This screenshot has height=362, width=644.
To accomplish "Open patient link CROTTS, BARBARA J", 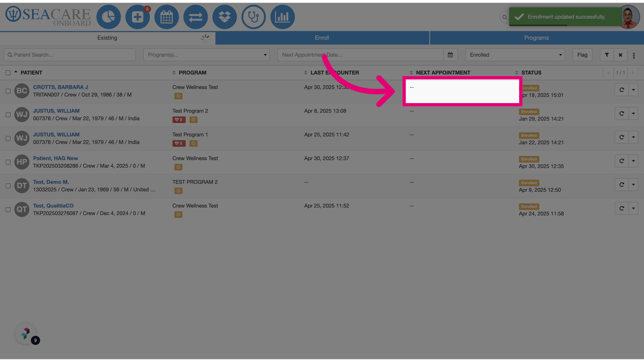I will 60,87.
